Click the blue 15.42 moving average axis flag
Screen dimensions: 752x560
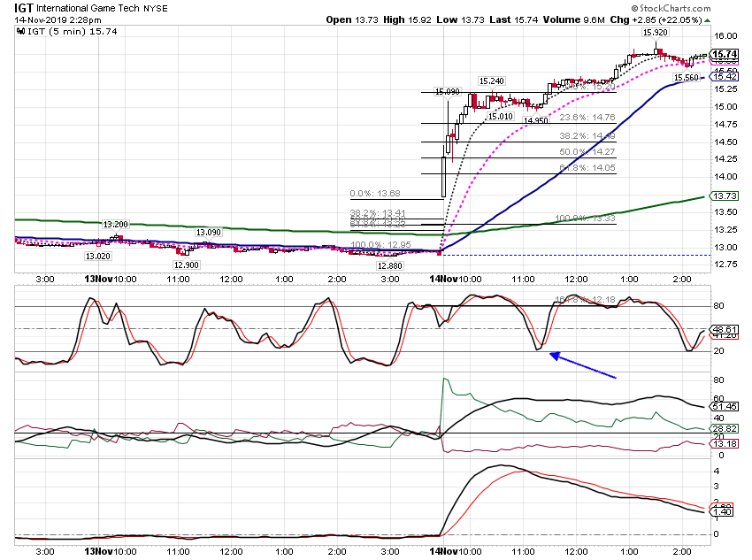(x=725, y=77)
